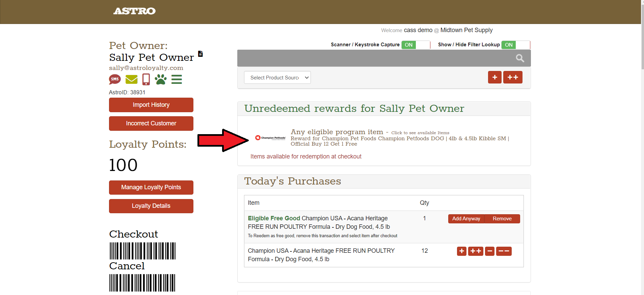Click the single plus button near product source
This screenshot has width=644, height=295.
[494, 77]
